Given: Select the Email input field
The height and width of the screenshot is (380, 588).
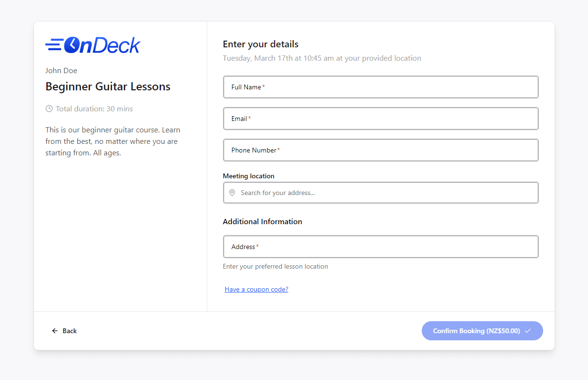Looking at the screenshot, I should click(x=381, y=119).
